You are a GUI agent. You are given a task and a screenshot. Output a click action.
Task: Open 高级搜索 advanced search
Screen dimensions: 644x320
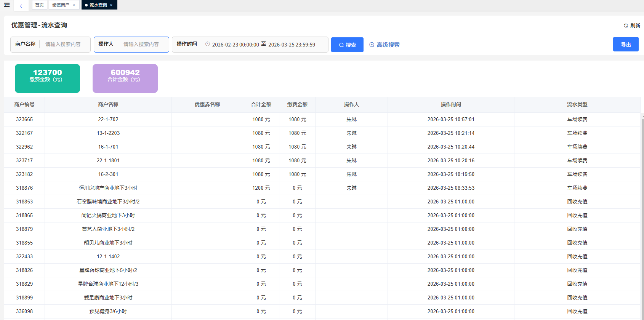click(x=384, y=45)
